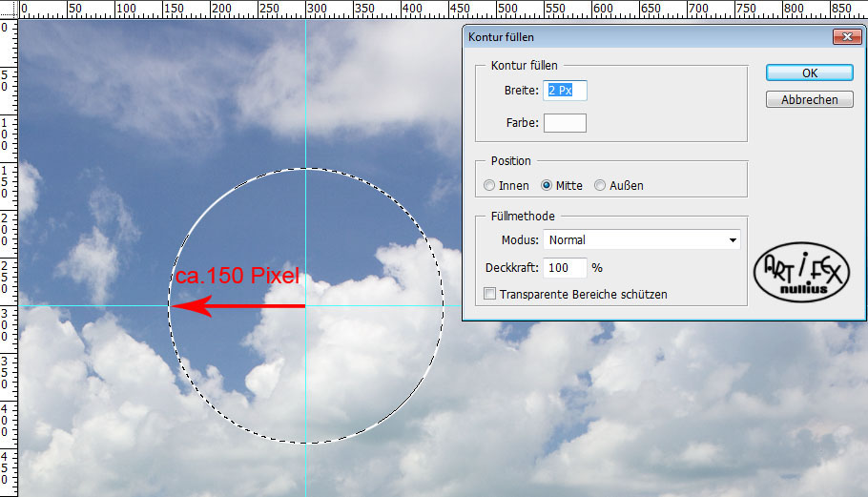This screenshot has height=497, width=868.
Task: Click the ruler origin corner box
Action: (x=9, y=10)
